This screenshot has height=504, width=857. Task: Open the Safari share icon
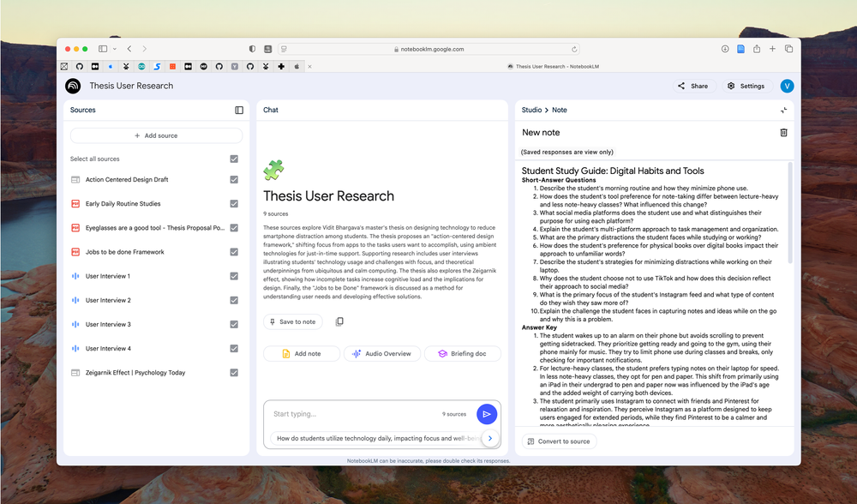point(757,49)
